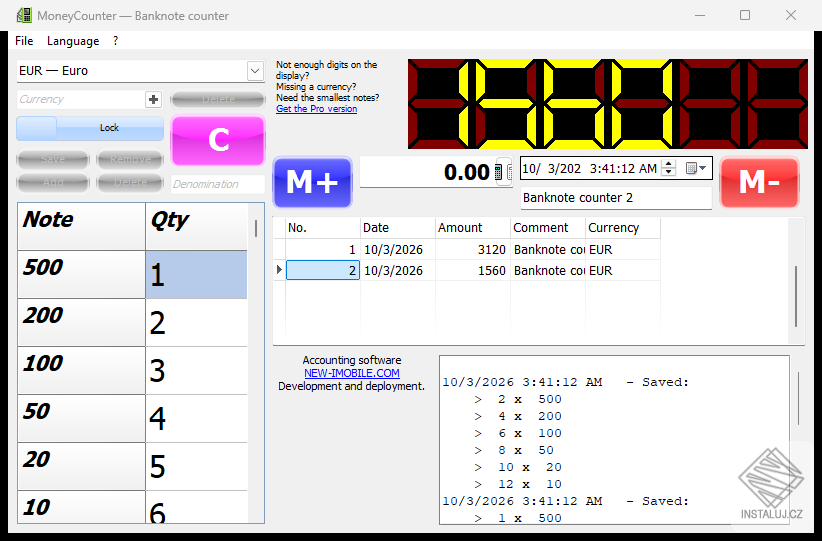This screenshot has width=822, height=541.
Task: Click the date cell of record 2
Action: [398, 270]
